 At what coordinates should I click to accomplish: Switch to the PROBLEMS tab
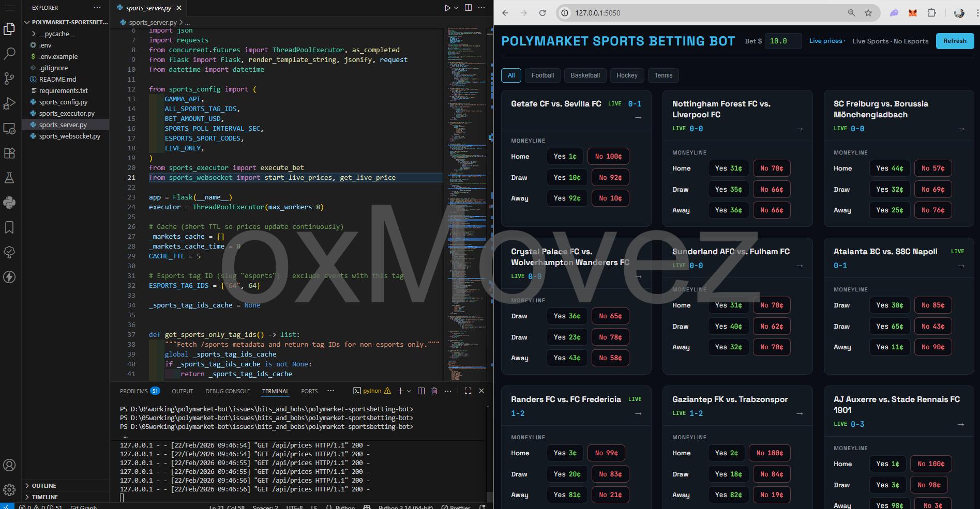coord(140,391)
